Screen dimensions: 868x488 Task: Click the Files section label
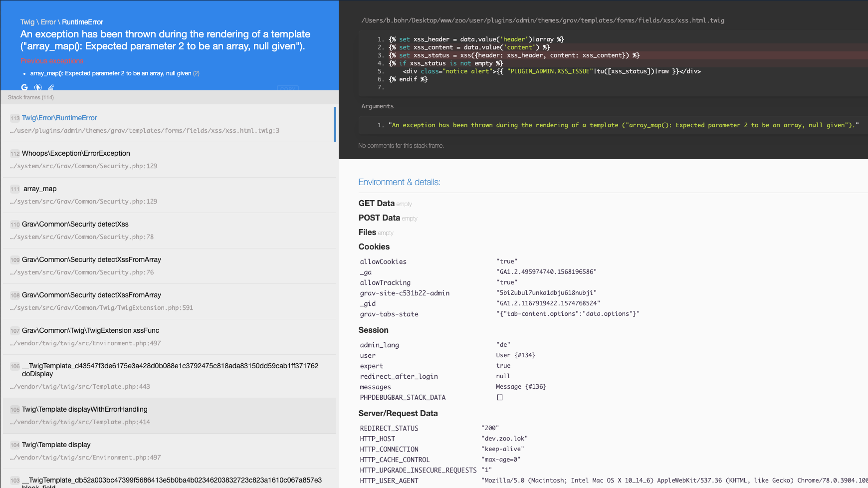pos(367,232)
